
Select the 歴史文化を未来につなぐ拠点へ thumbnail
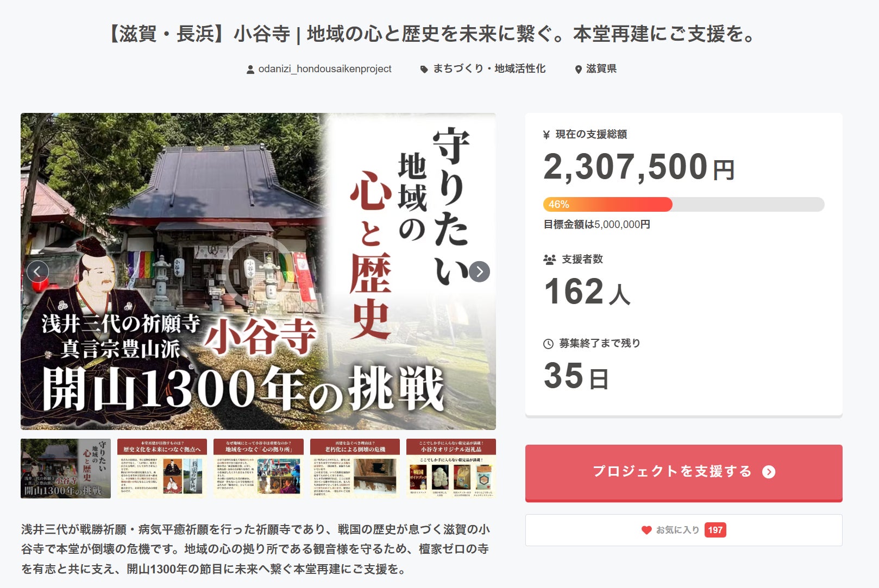162,469
